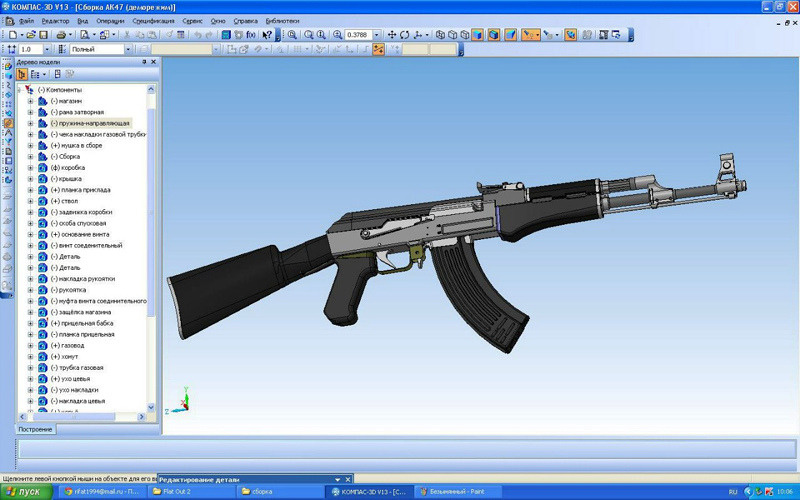The height and width of the screenshot is (500, 800).
Task: Select мушка в сборе subassembly
Action: (x=77, y=145)
